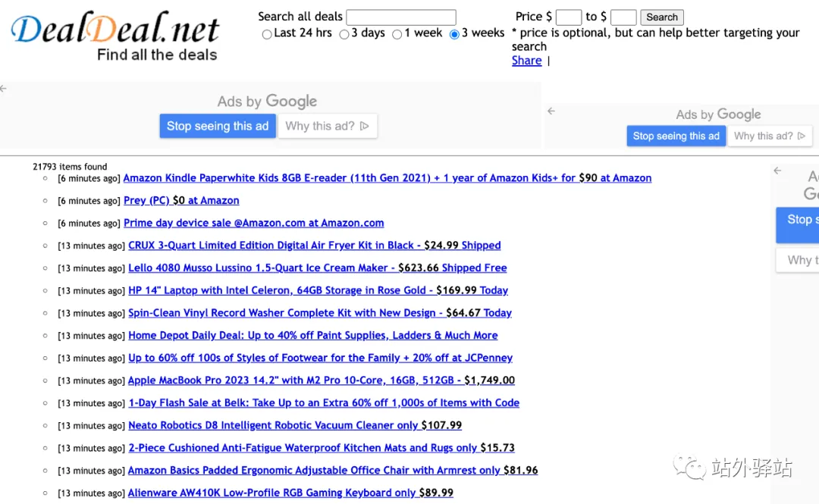Image resolution: width=819 pixels, height=504 pixels.
Task: Open the Spin-Clean Vinyl Record Washer deal
Action: (x=320, y=313)
